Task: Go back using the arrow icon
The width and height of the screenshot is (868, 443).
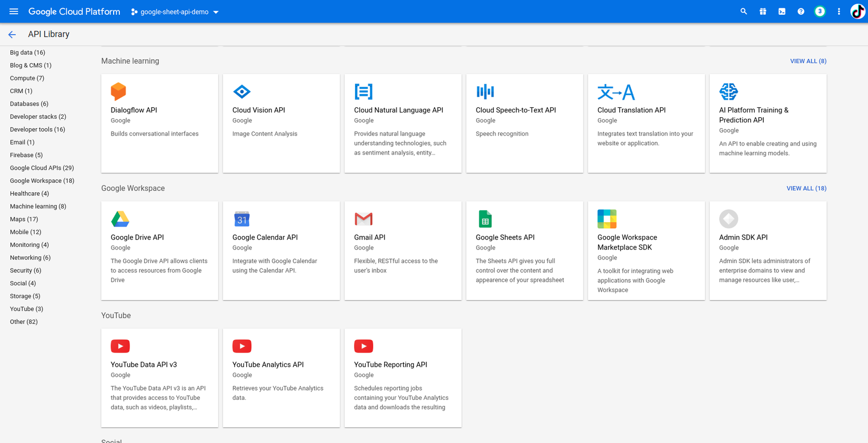Action: pyautogui.click(x=12, y=35)
